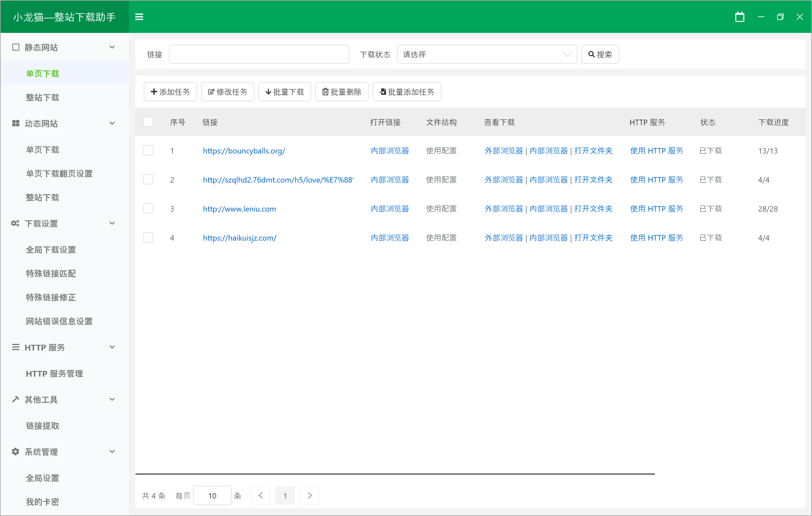Go to next page arrow
Viewport: 812px width, 516px height.
pyautogui.click(x=310, y=495)
